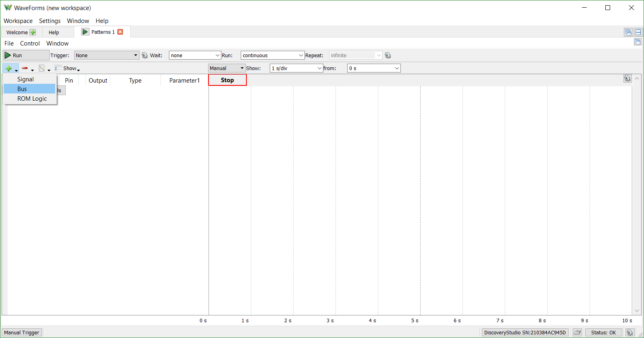Open the gear icon next to Repeat
Viewport: 644px width, 338px height.
(388, 56)
